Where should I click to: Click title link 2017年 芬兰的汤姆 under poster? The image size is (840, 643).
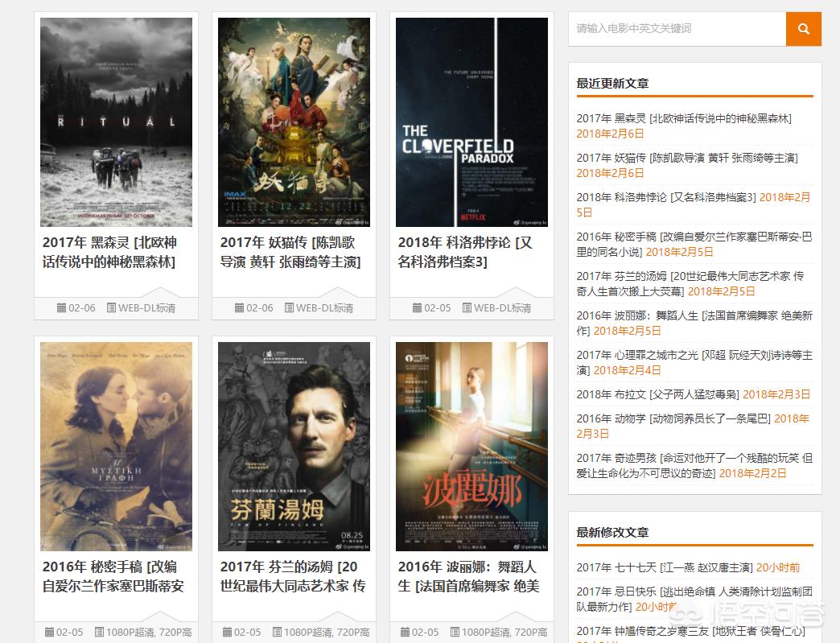tap(293, 576)
